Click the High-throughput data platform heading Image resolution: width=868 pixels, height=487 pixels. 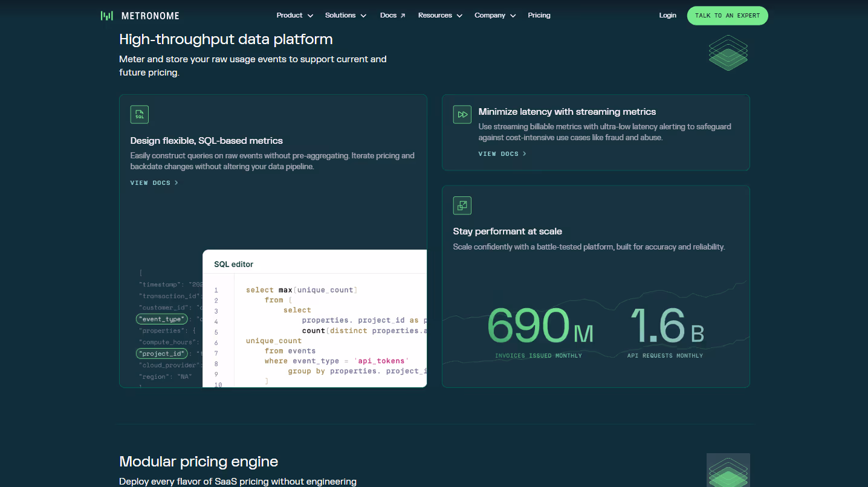coord(226,39)
